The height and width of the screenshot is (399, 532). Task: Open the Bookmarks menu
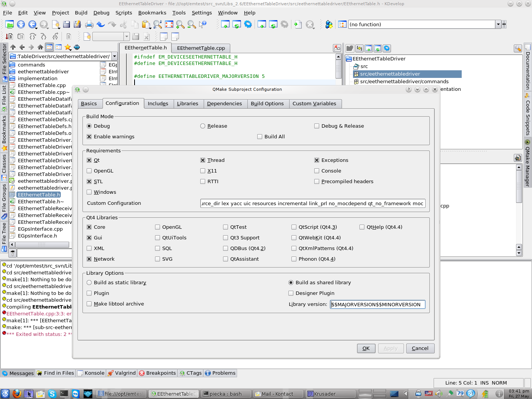(152, 13)
